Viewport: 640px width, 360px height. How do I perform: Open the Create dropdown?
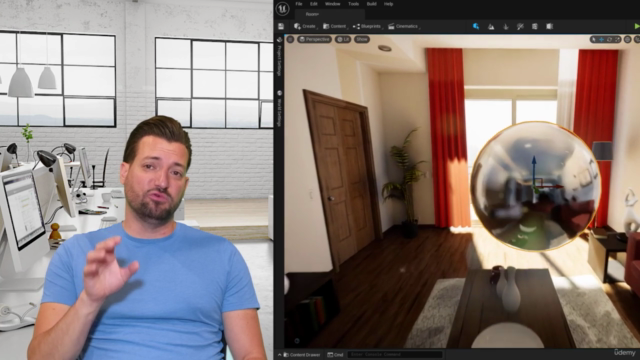coord(305,27)
